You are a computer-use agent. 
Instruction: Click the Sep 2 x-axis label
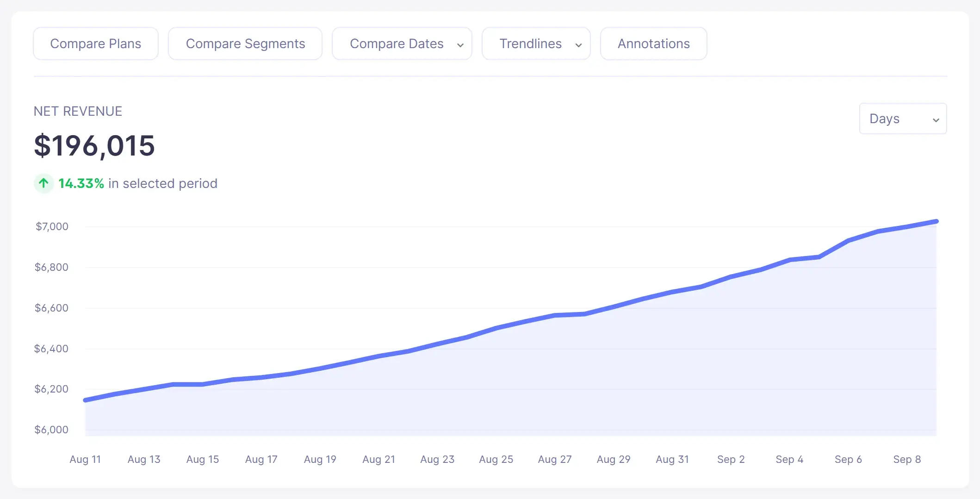pyautogui.click(x=731, y=459)
